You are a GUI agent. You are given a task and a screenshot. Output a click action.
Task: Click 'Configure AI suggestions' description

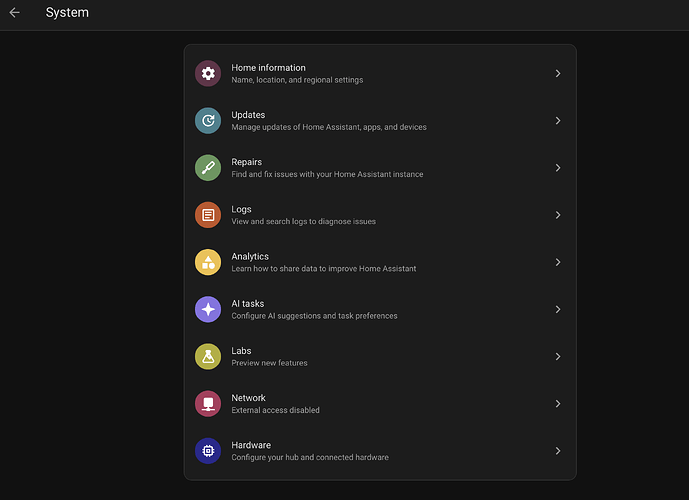[x=314, y=316]
